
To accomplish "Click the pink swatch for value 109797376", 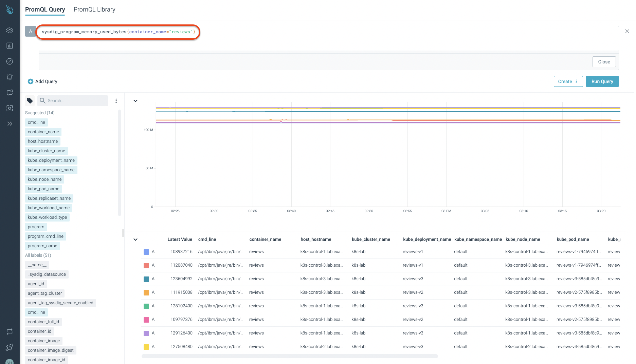I will tap(146, 320).
